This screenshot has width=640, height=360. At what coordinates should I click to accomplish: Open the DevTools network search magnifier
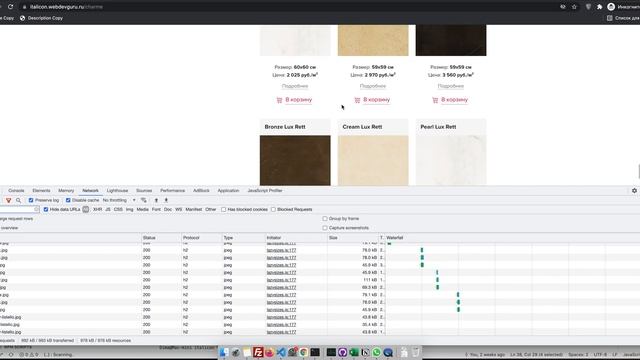click(x=18, y=200)
